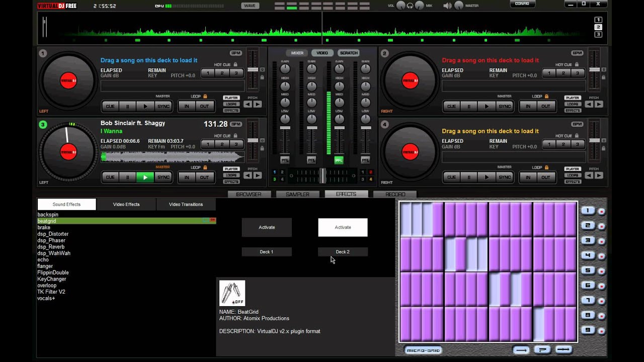
Task: Open the MIXER center panel
Action: pos(297,53)
